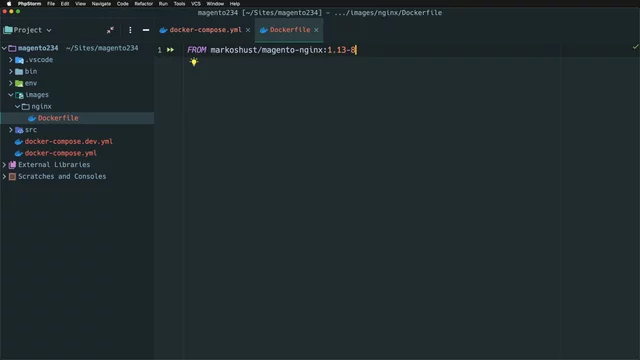Open the PhpStorm menu
The height and width of the screenshot is (360, 640).
[29, 4]
